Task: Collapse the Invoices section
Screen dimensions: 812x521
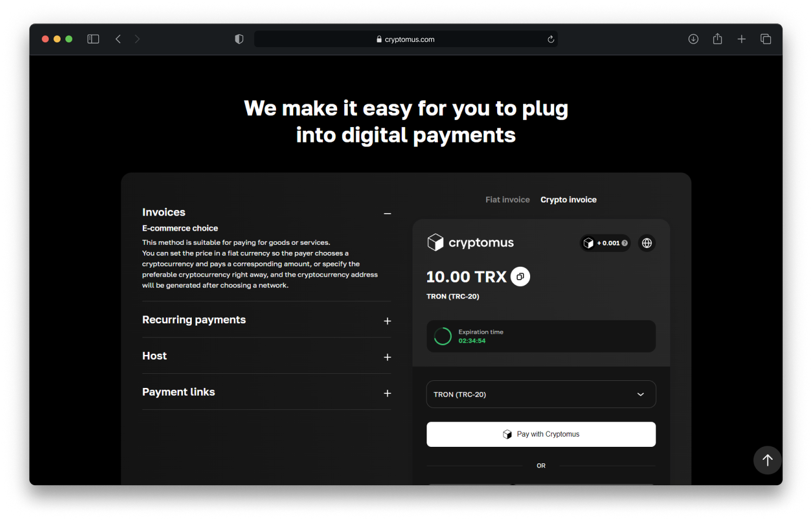Action: coord(387,213)
